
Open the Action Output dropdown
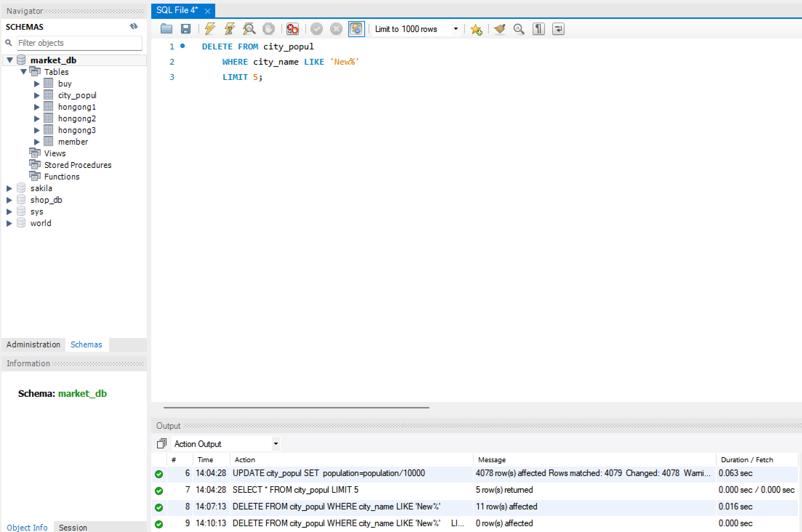(276, 444)
